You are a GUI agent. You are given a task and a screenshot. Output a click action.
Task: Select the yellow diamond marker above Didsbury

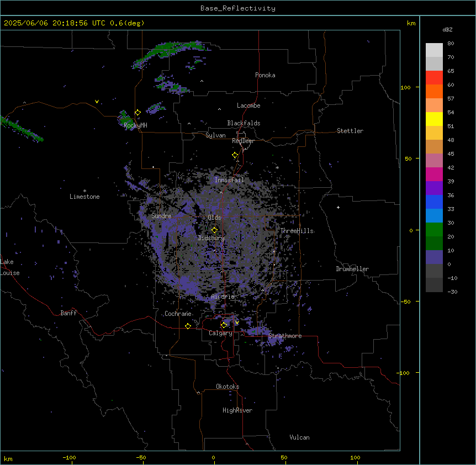click(x=214, y=230)
